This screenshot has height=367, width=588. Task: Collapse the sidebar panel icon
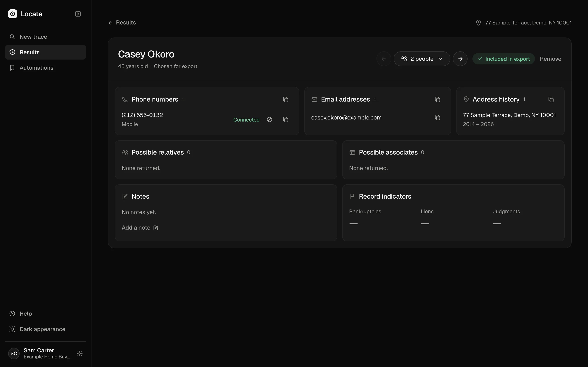pos(78,14)
